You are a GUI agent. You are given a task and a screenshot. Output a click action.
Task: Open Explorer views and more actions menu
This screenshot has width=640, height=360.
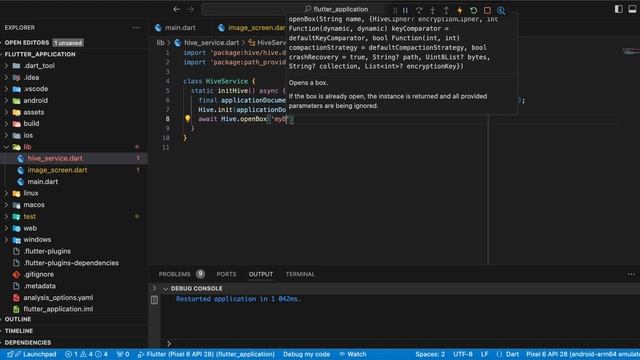tap(136, 28)
